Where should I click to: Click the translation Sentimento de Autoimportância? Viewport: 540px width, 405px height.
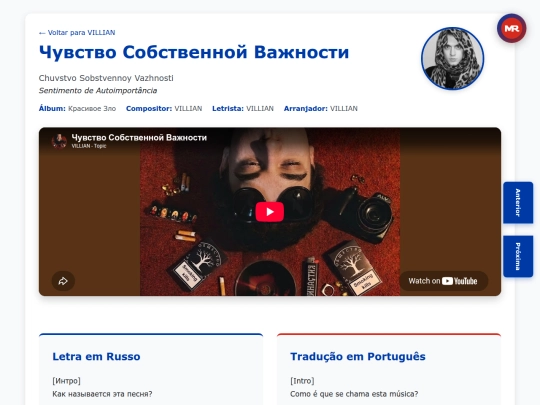pos(98,91)
